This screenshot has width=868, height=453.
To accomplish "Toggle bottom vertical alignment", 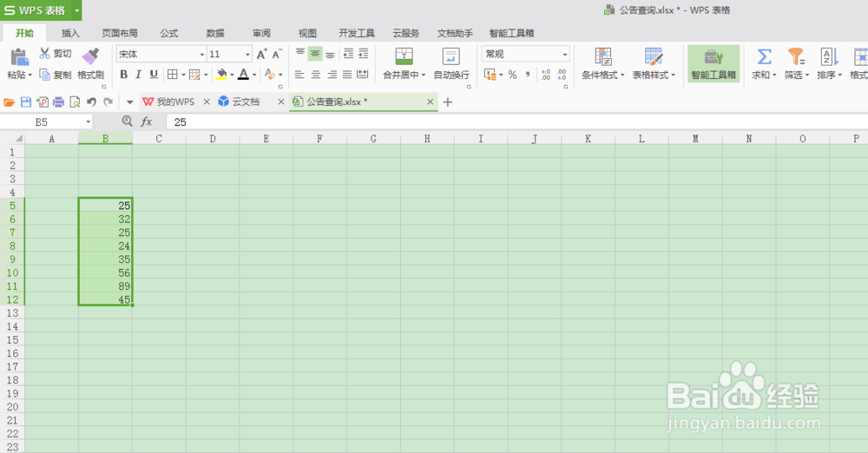I will coord(330,55).
